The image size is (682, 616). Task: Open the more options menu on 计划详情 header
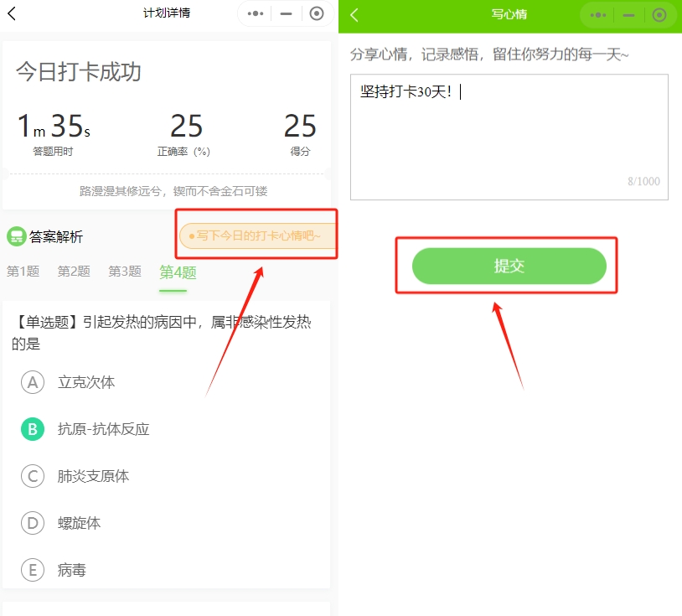click(x=256, y=14)
